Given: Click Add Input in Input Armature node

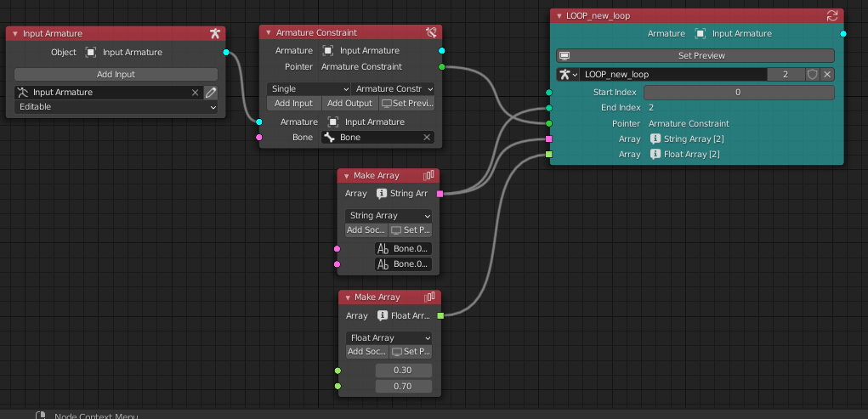Looking at the screenshot, I should pos(116,74).
